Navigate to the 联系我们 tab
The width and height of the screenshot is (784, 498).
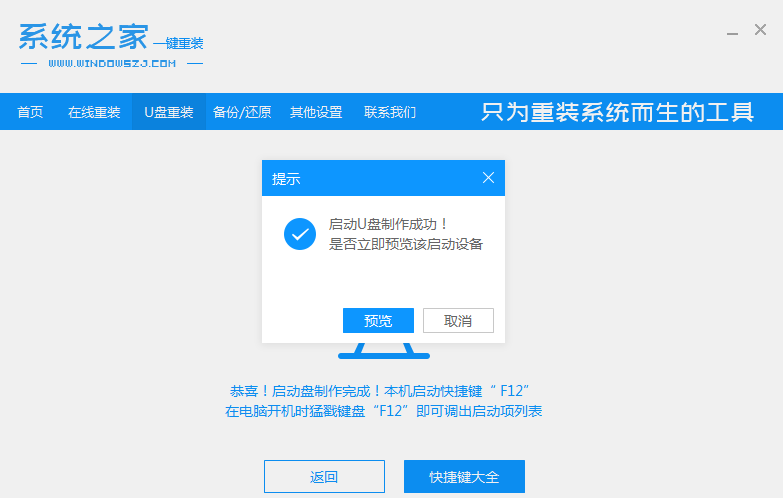point(390,112)
